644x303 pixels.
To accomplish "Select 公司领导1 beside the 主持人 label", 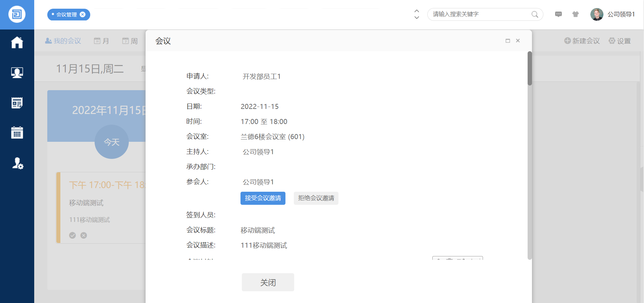I will [258, 152].
